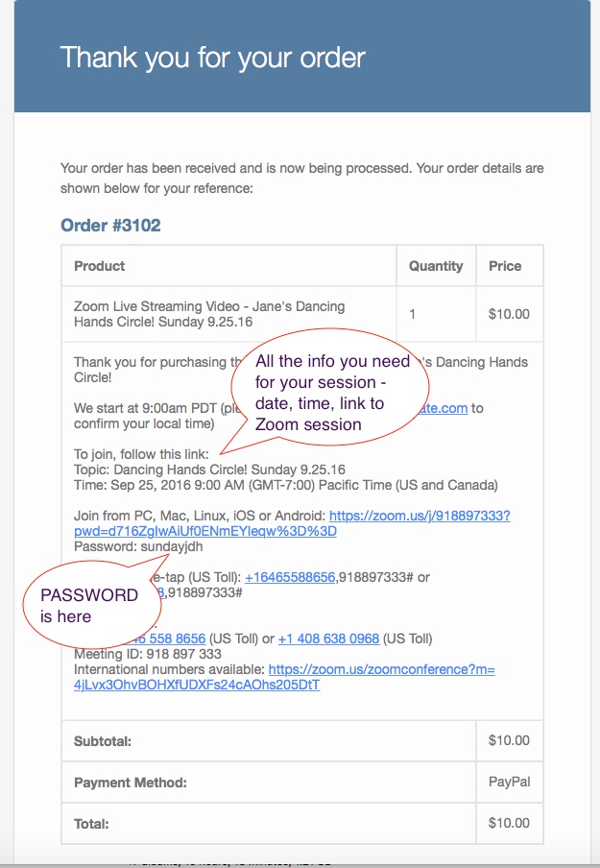Click the 'PASSWORD is here' callout bubble
Image resolution: width=600 pixels, height=868 pixels.
tap(89, 606)
